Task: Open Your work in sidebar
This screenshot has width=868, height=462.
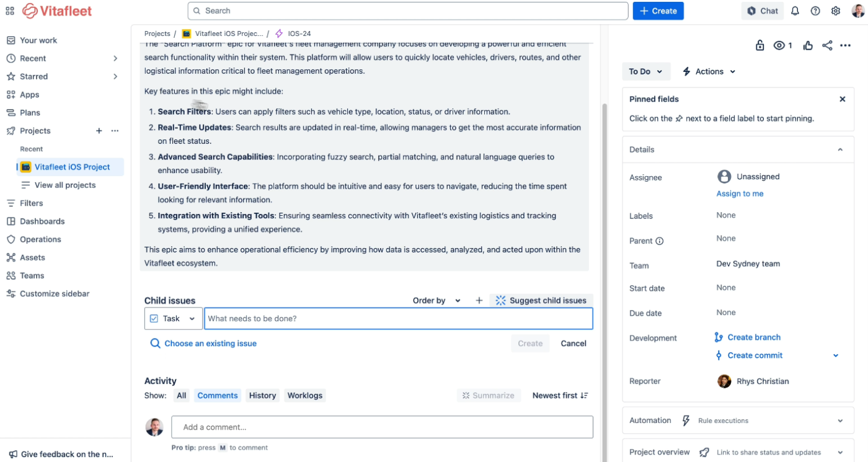Action: [x=38, y=40]
